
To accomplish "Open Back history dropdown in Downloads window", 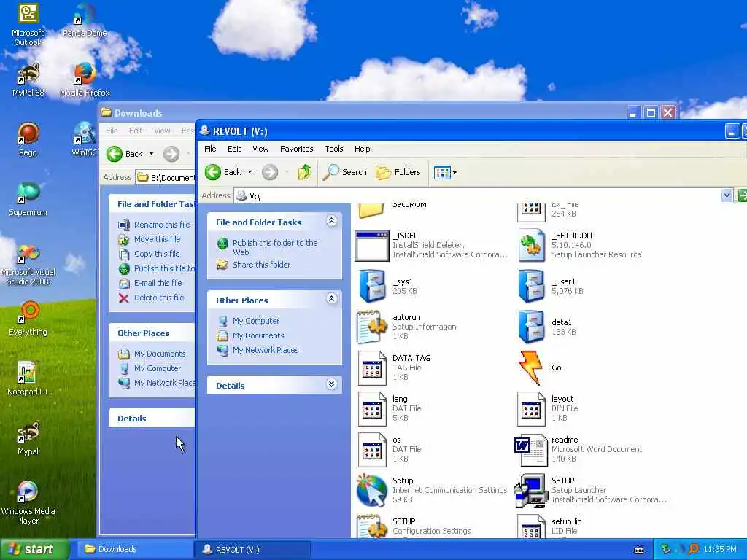I will point(151,154).
